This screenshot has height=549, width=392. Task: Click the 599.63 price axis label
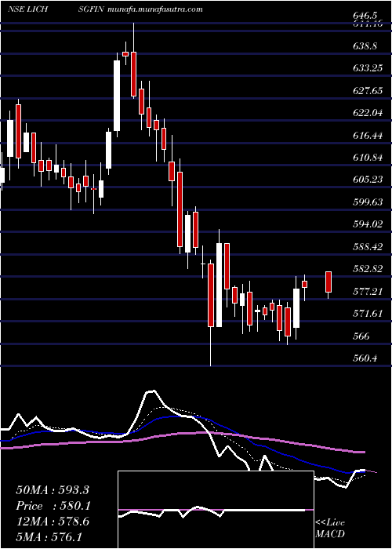(367, 202)
